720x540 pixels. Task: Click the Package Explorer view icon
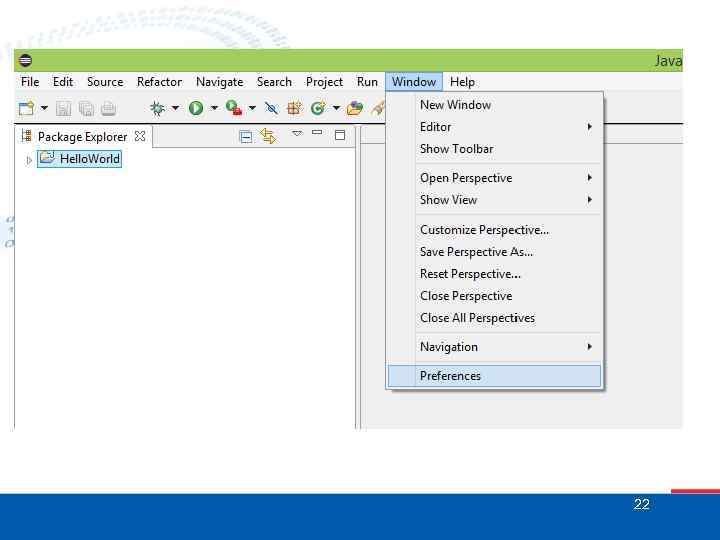pyautogui.click(x=27, y=135)
